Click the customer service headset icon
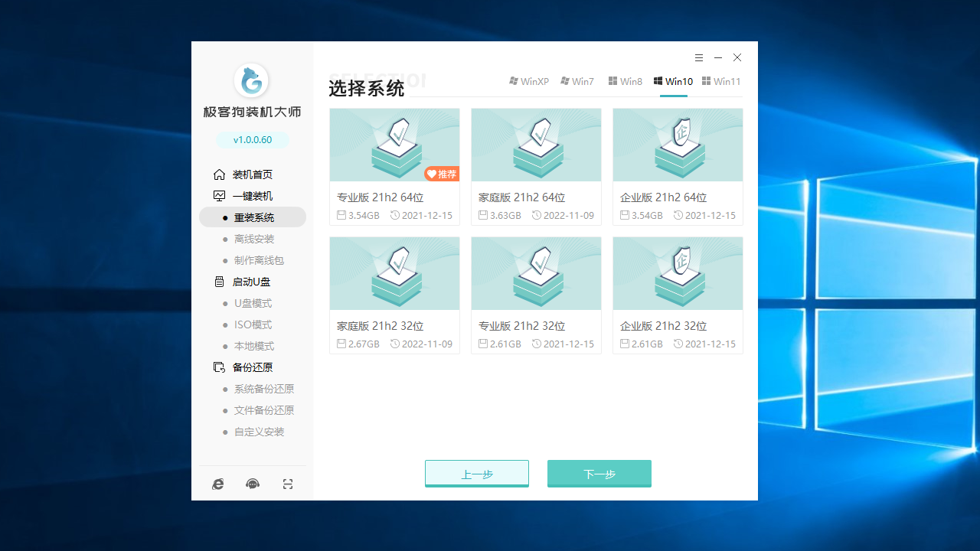980x551 pixels. click(x=252, y=484)
